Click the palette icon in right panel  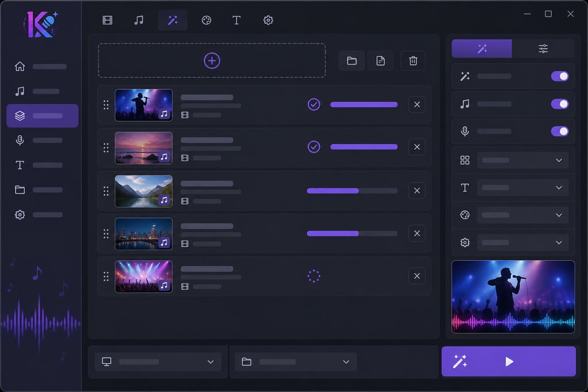point(465,215)
